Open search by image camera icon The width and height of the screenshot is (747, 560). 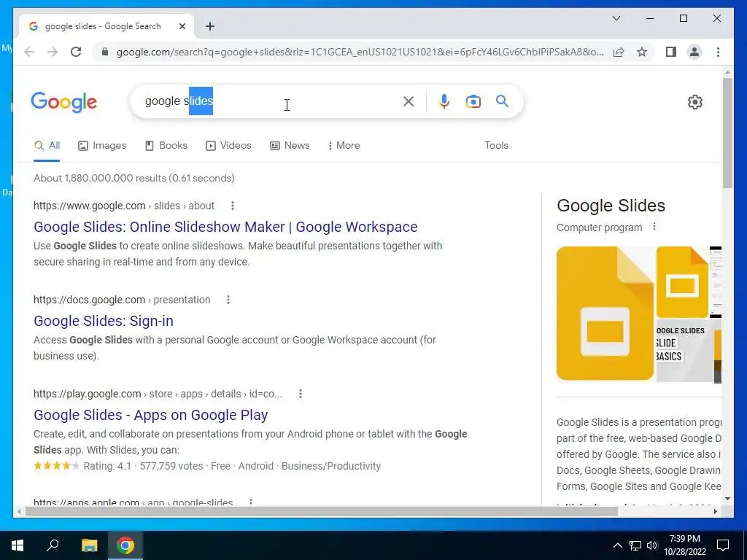(473, 101)
